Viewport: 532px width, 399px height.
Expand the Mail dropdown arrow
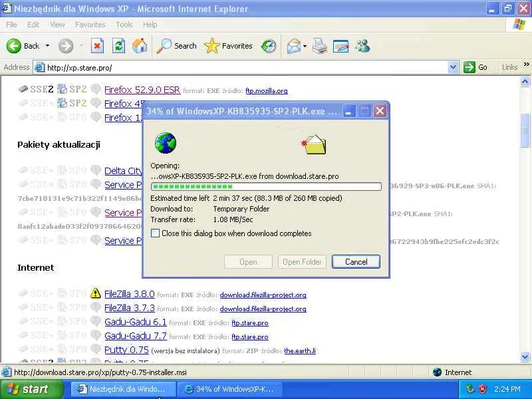click(x=305, y=46)
